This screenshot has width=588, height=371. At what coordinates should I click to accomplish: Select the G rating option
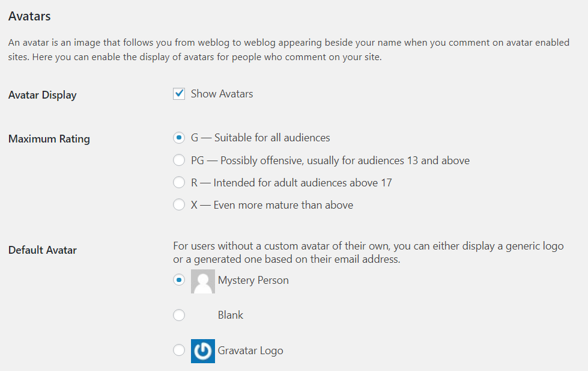pos(178,138)
